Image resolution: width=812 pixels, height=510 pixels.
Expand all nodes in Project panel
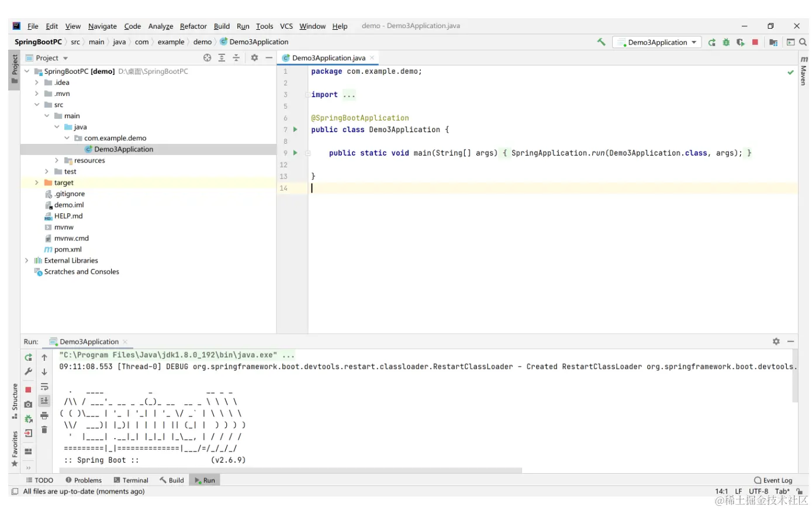pyautogui.click(x=222, y=58)
